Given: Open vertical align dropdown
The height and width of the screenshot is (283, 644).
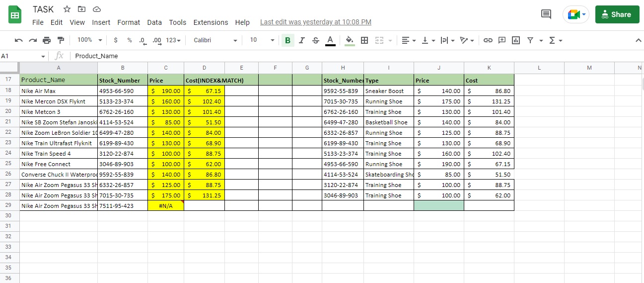Looking at the screenshot, I should (428, 40).
